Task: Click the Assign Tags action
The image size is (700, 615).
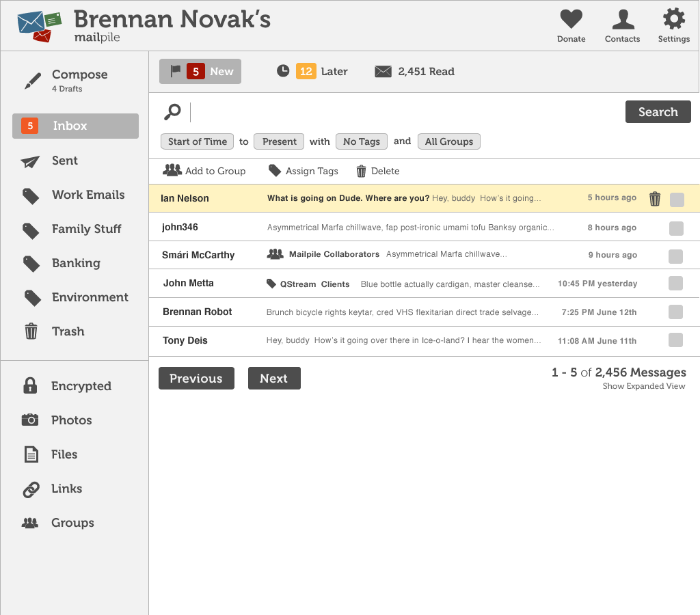Action: pyautogui.click(x=303, y=170)
